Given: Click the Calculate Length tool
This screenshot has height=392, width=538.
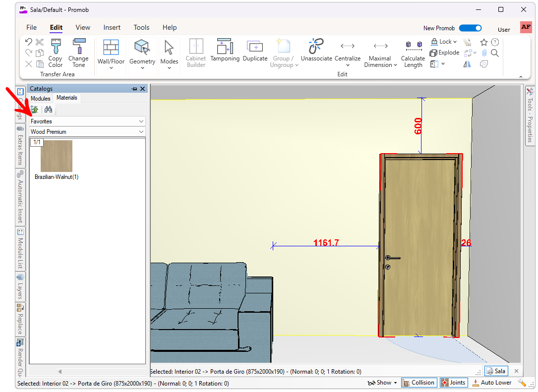Looking at the screenshot, I should tap(413, 54).
